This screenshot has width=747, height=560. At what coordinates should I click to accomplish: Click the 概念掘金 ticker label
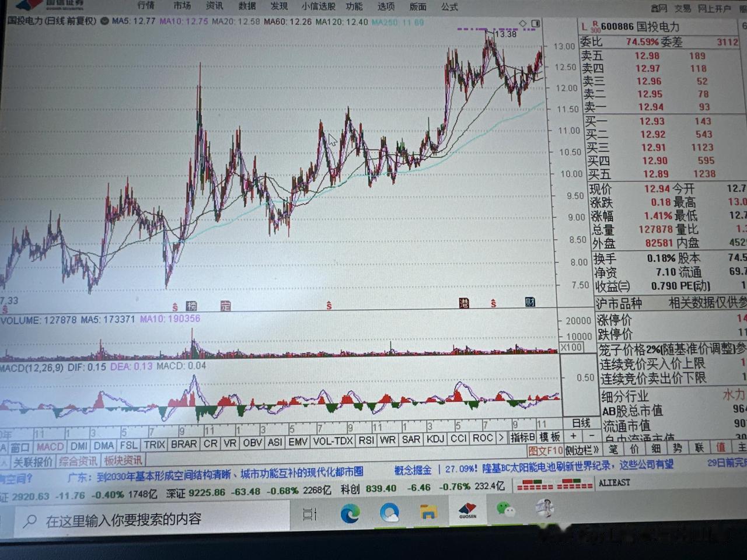413,470
